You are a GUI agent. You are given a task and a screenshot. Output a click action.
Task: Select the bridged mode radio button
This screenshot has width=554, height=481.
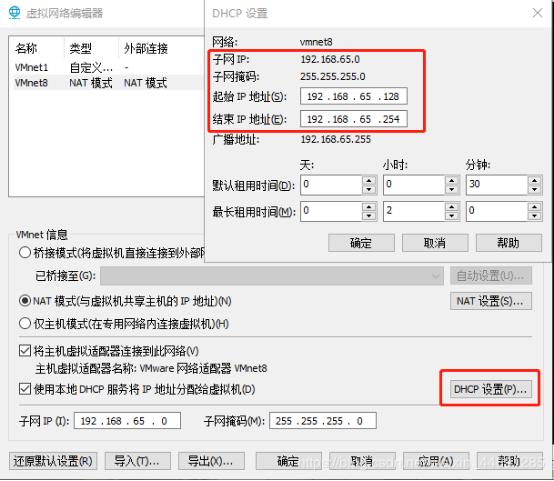(x=25, y=252)
